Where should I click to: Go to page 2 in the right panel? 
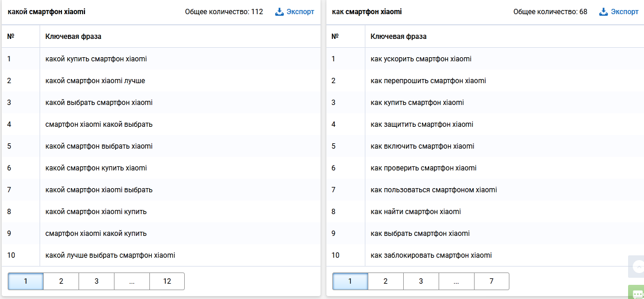pos(385,281)
